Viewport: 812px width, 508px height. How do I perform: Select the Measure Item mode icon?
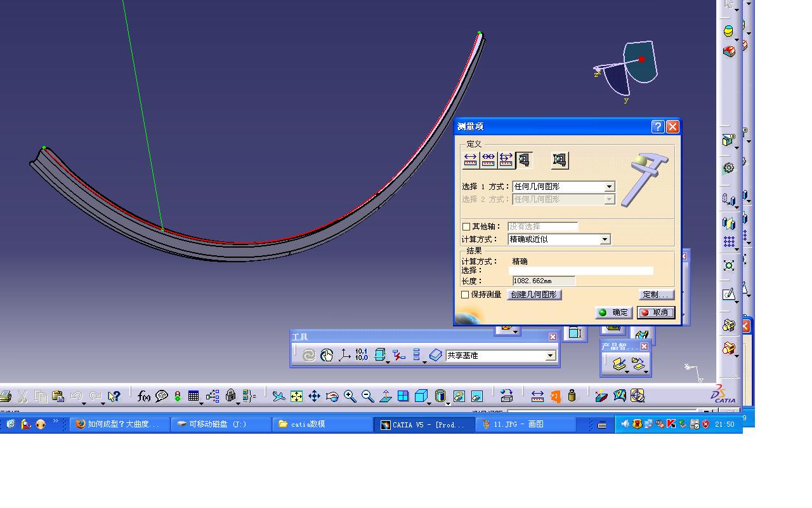pyautogui.click(x=524, y=160)
